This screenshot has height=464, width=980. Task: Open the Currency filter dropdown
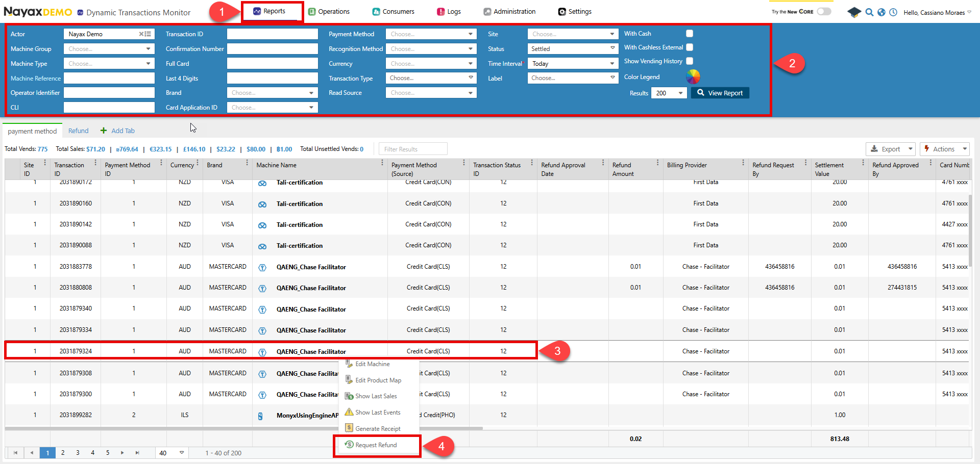431,64
